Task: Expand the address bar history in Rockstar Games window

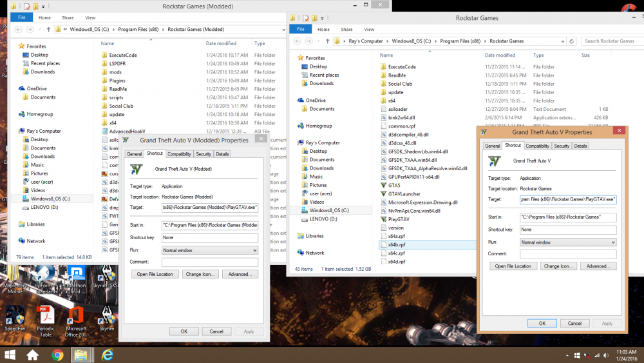Action: [x=563, y=41]
